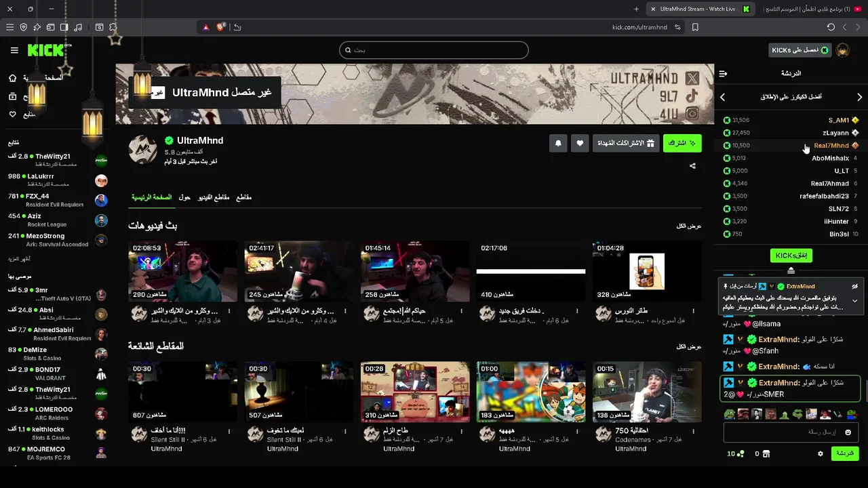Open MezoStrong channel in sidebar
The width and height of the screenshot is (868, 488).
[58, 239]
